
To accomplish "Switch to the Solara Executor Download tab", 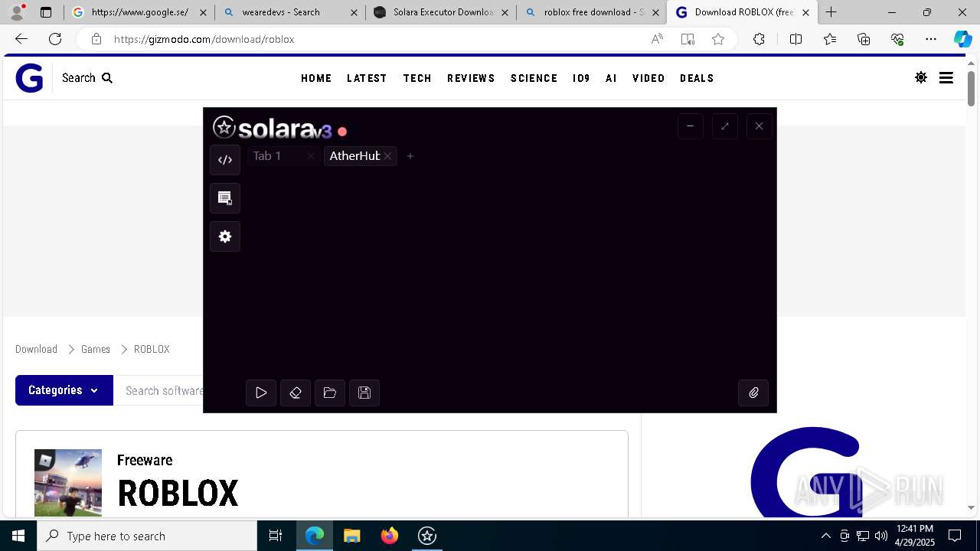I will (x=440, y=12).
